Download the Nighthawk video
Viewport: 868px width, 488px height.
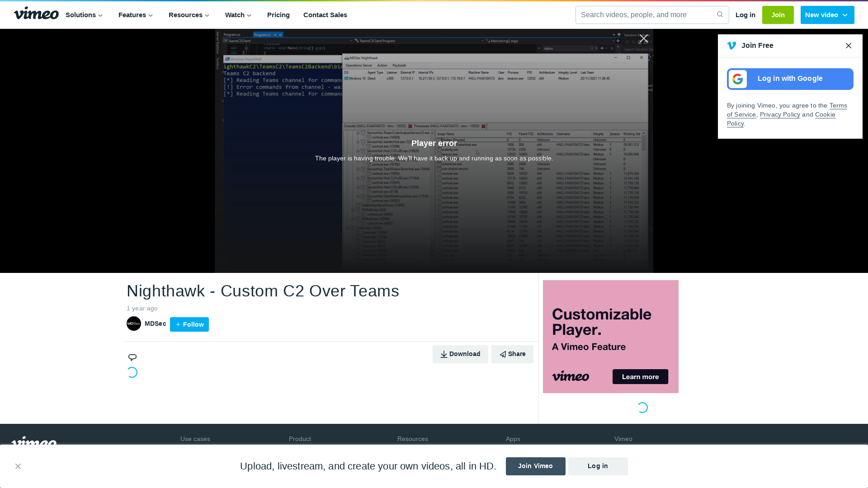460,354
